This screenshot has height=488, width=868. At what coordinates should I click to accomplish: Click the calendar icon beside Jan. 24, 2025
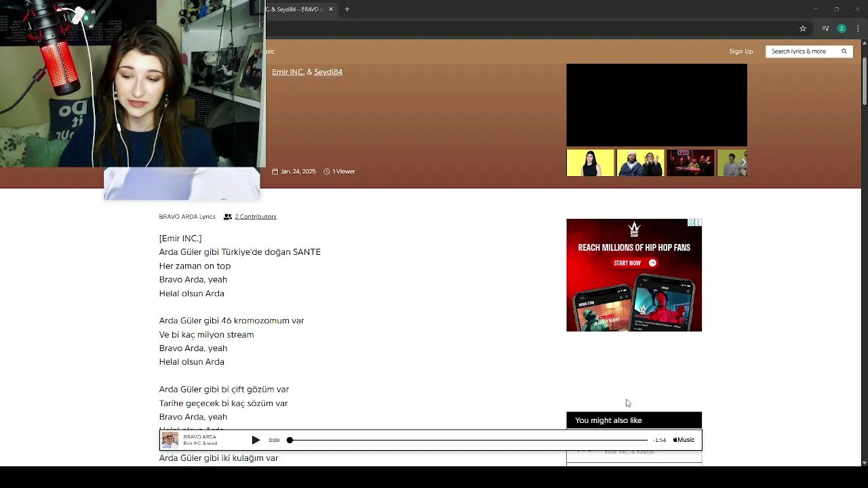[275, 171]
